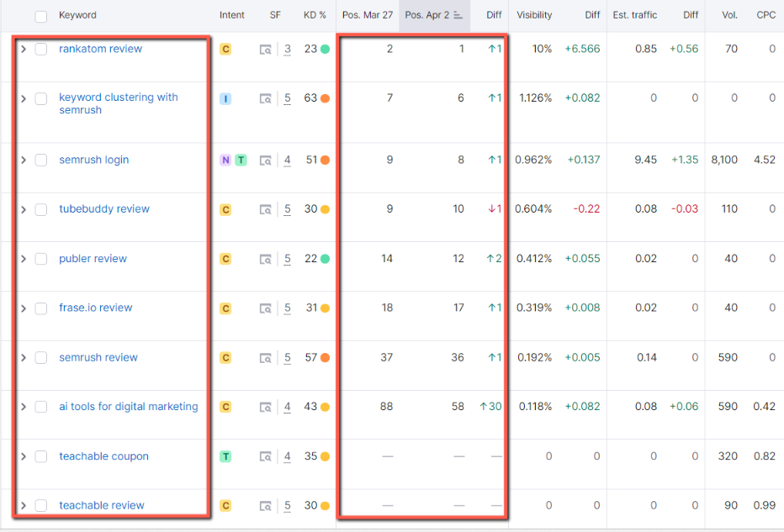Expand the tubebuddy review row

(24, 209)
